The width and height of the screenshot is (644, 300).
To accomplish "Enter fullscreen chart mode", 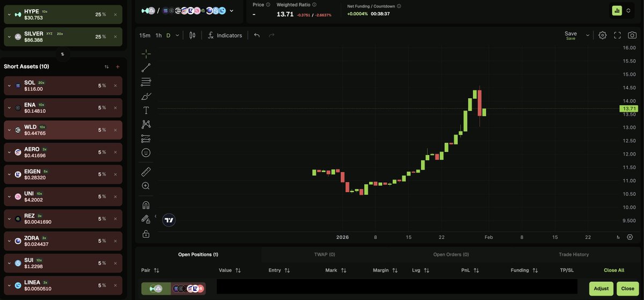I will [x=618, y=35].
